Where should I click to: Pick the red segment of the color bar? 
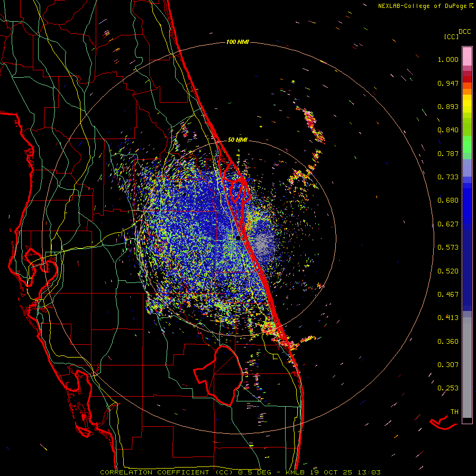467,79
